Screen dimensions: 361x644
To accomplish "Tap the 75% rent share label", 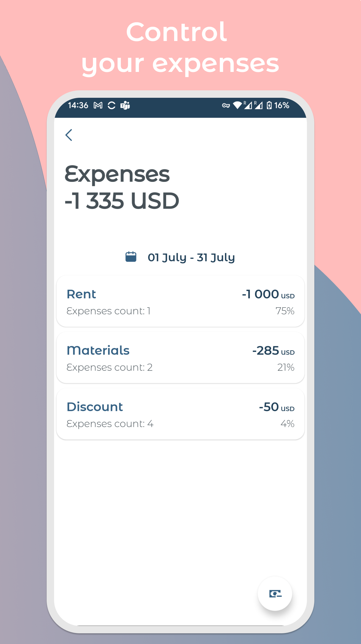I will [x=285, y=311].
